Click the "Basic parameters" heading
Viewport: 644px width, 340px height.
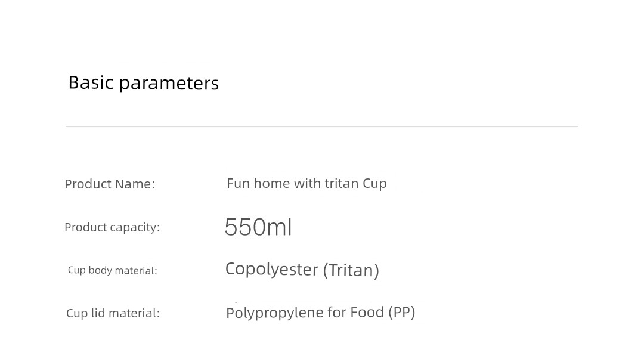point(143,83)
